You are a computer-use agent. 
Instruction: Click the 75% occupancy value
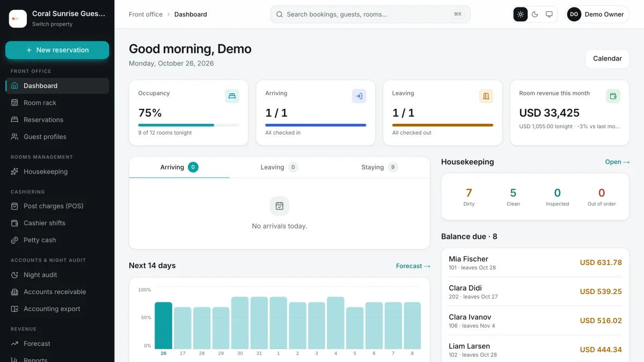[150, 113]
